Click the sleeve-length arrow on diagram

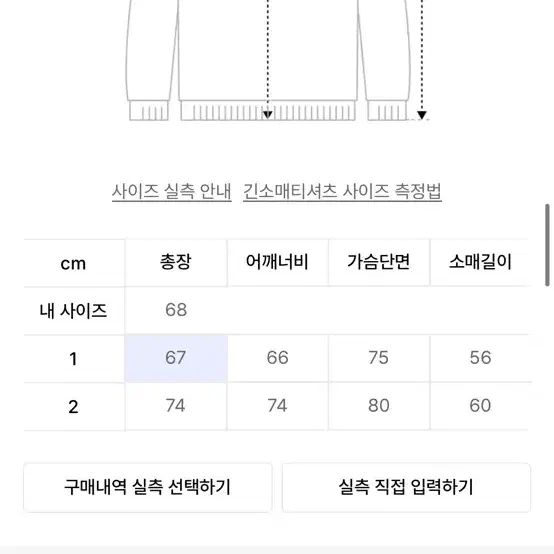click(x=422, y=59)
